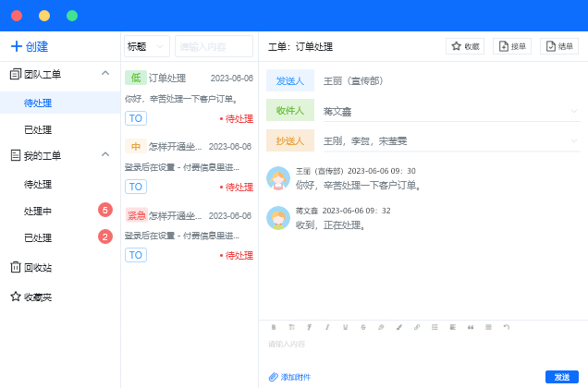The height and width of the screenshot is (388, 588).
Task: Click the 结单 close ticket button
Action: tap(560, 46)
